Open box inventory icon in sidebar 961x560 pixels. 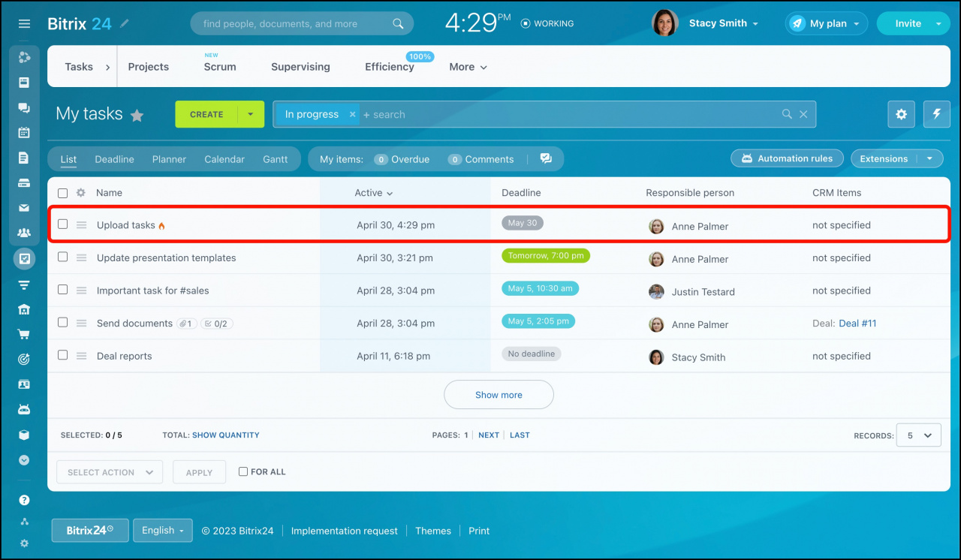point(24,435)
